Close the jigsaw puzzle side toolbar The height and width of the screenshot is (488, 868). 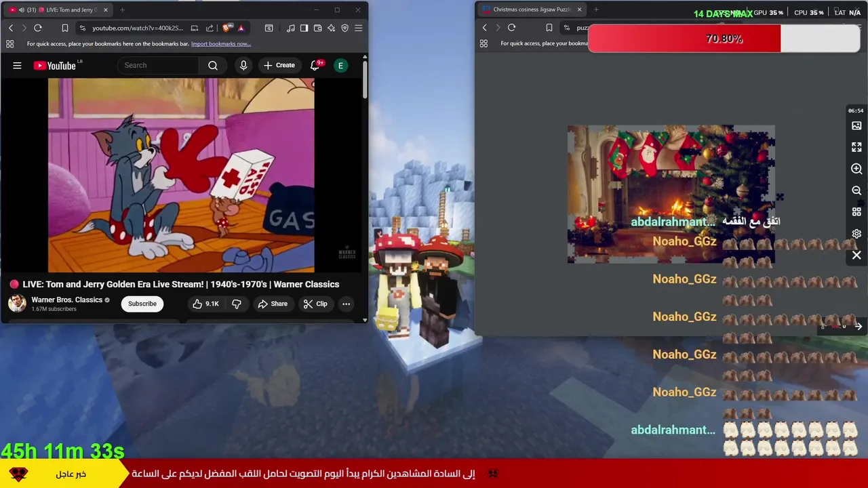point(856,256)
